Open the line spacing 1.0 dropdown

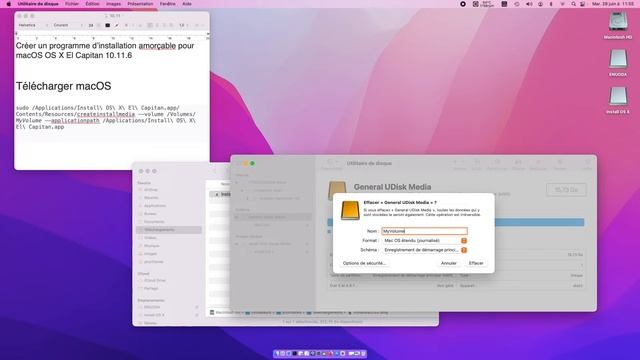point(183,25)
